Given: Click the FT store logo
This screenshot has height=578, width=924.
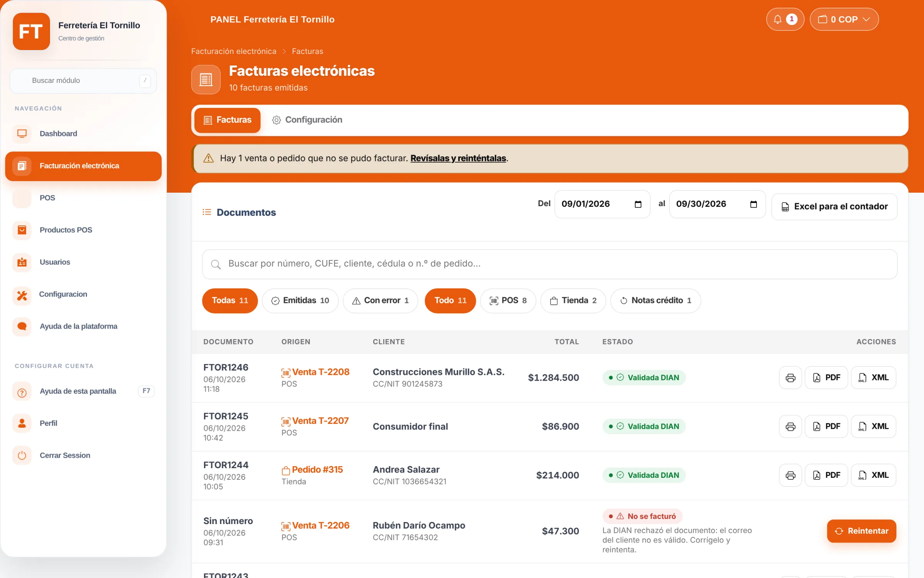Looking at the screenshot, I should pyautogui.click(x=31, y=32).
